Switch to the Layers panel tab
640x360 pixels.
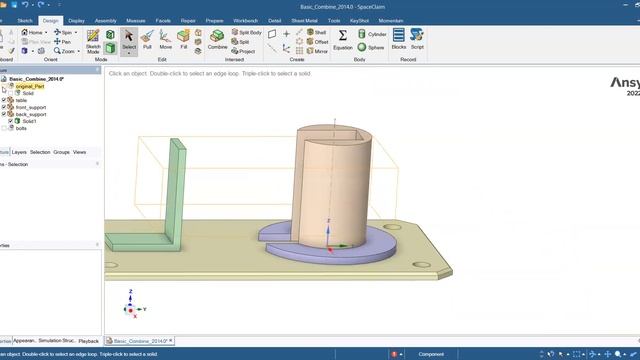pyautogui.click(x=19, y=152)
